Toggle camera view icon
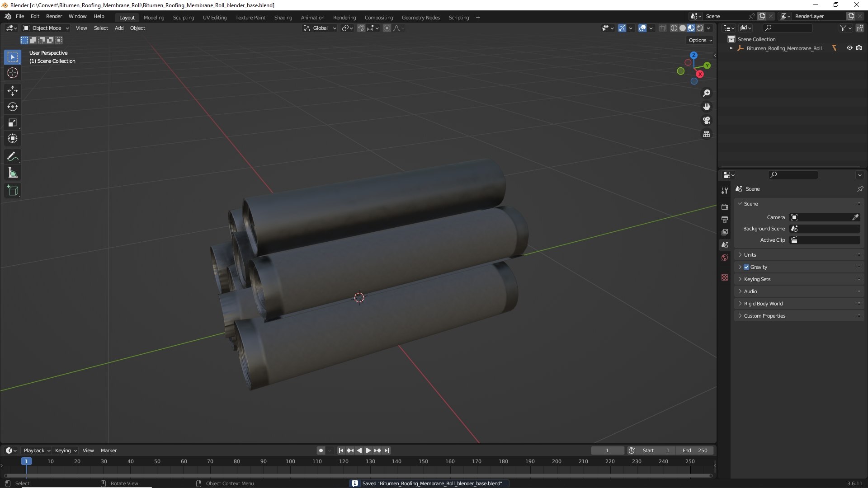The height and width of the screenshot is (488, 868). (x=707, y=120)
